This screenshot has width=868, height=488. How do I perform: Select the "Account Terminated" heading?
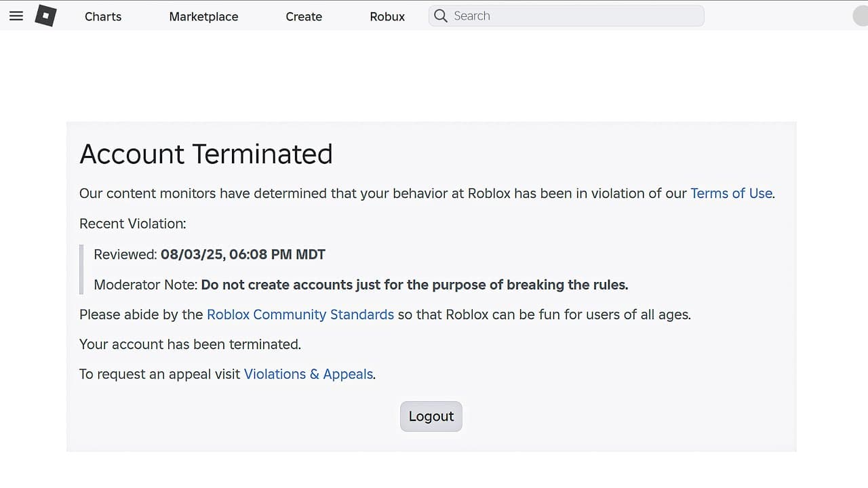click(x=206, y=154)
